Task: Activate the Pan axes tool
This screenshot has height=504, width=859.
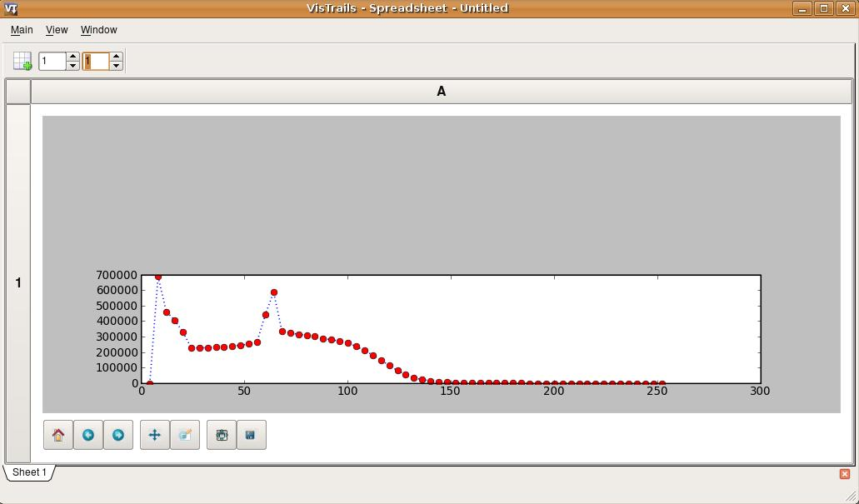Action: tap(155, 435)
